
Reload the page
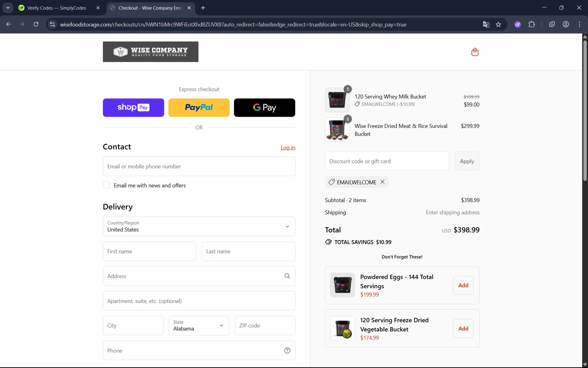[36, 24]
